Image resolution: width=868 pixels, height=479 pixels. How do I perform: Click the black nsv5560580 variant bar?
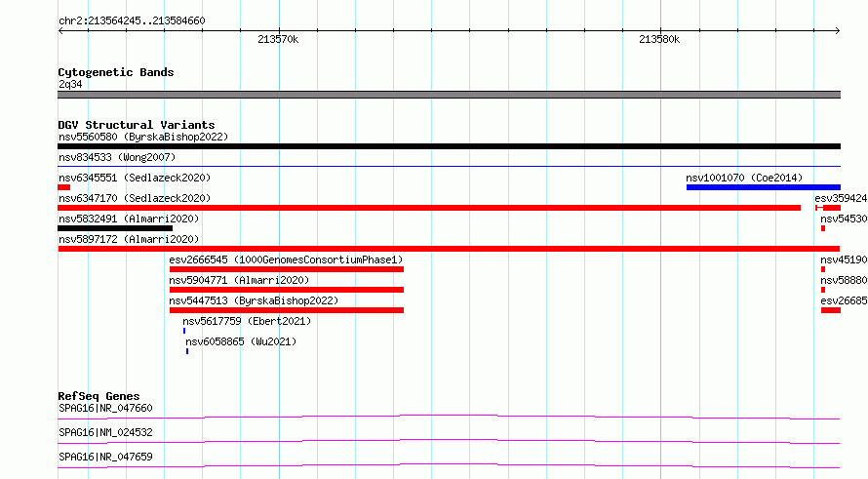449,146
